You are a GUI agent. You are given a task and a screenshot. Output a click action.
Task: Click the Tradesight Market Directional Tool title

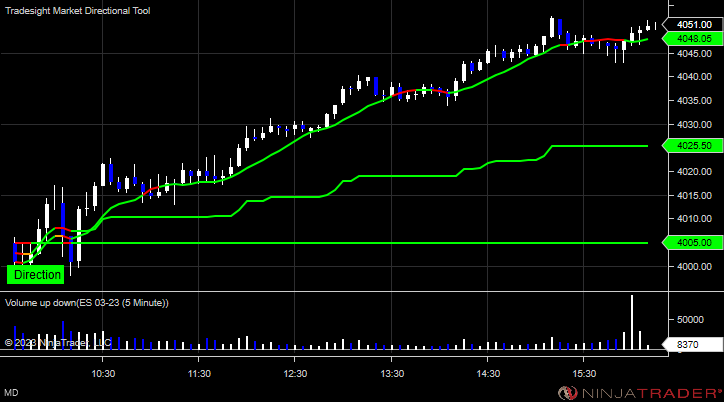78,11
